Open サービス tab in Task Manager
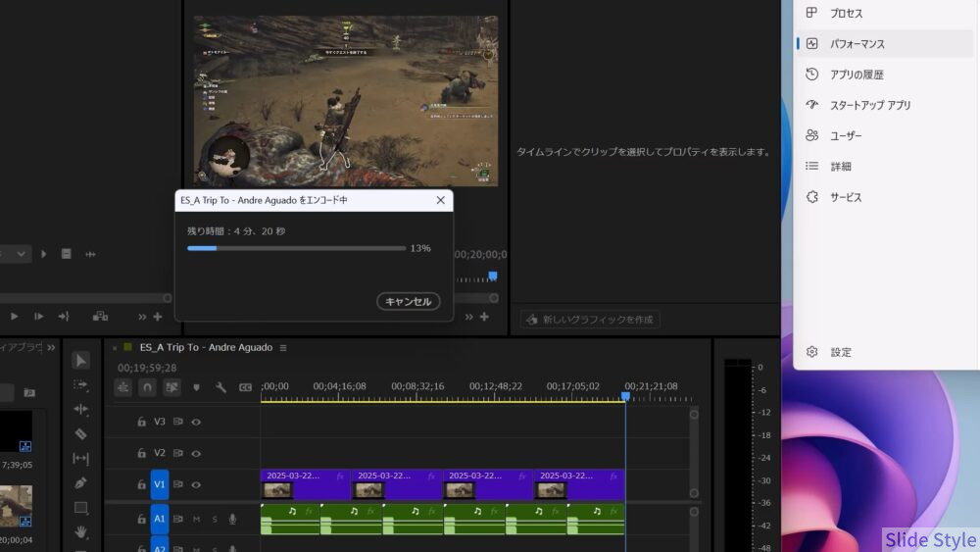The image size is (980, 552). tap(884, 197)
